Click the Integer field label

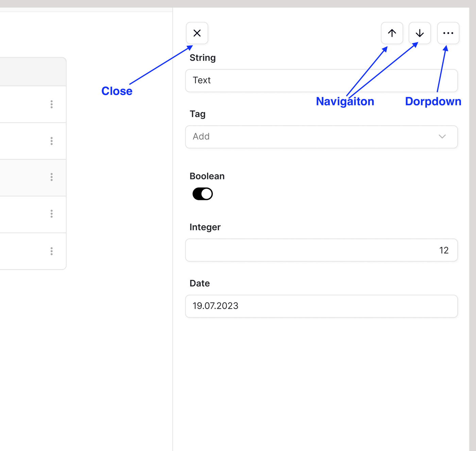[205, 227]
